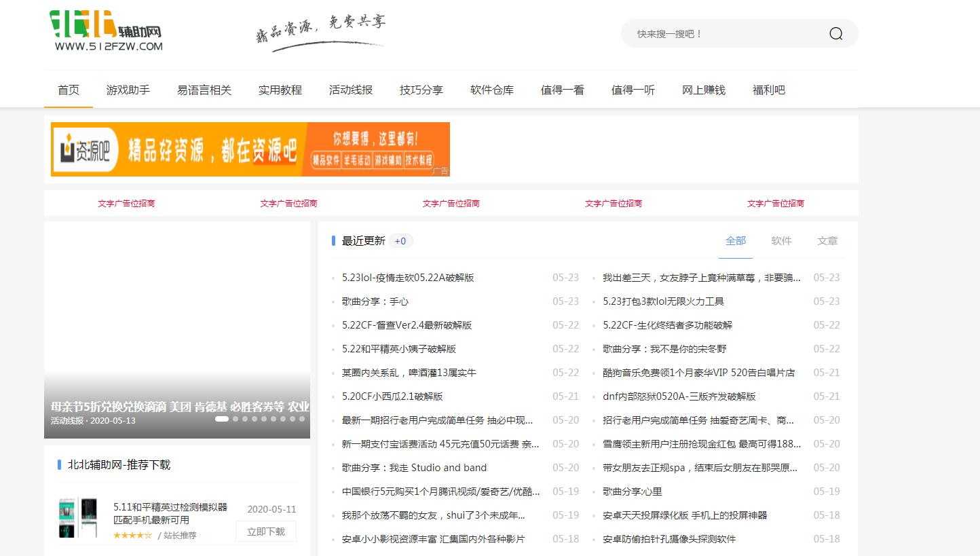
Task: Open 安卓天天投屏绿化版 post
Action: (x=685, y=515)
